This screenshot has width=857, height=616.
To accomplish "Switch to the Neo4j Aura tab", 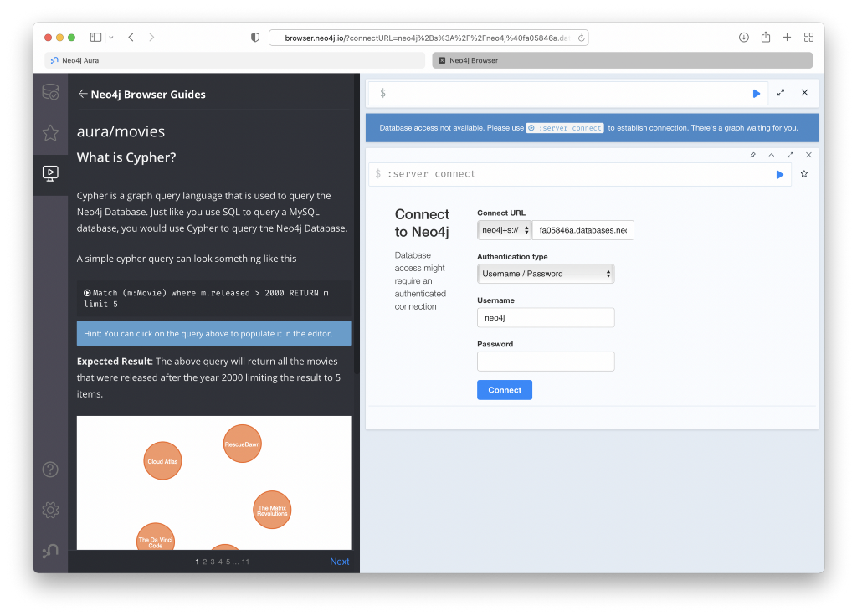I will [x=234, y=60].
